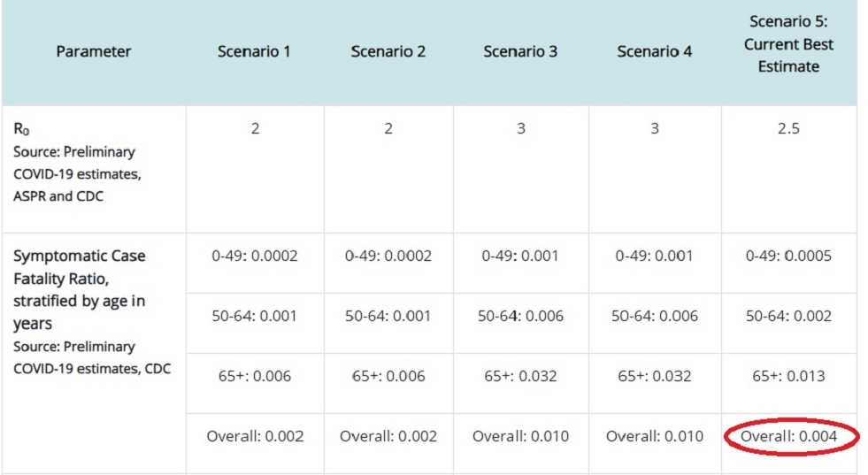Click Overall: 0.010 under Scenario 3
The width and height of the screenshot is (868, 475).
[x=520, y=436]
